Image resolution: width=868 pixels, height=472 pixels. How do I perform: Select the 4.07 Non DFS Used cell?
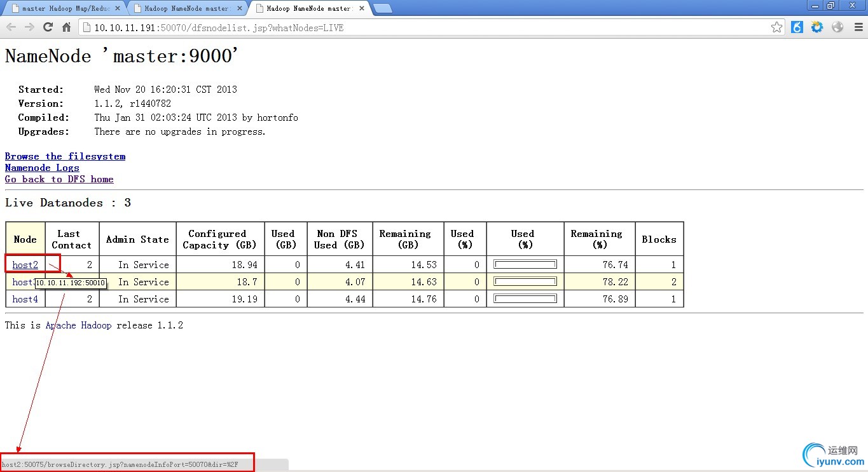(340, 282)
